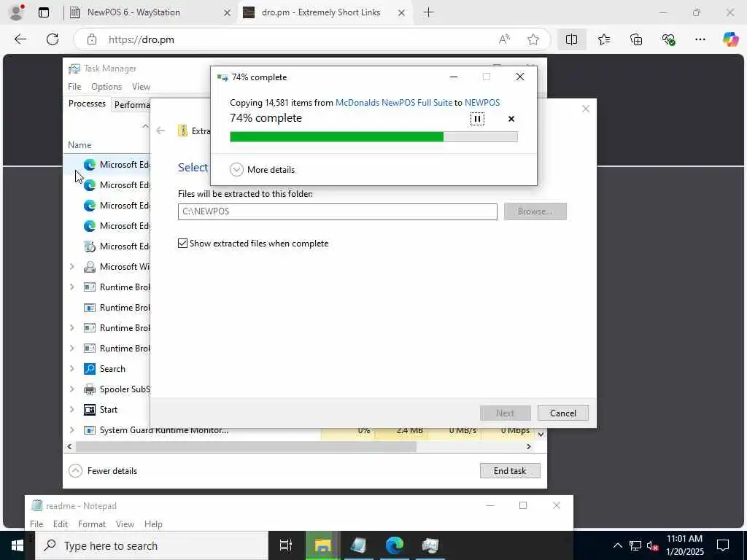Open Notepad Edit menu
Screen dimensions: 747x560
[61, 524]
